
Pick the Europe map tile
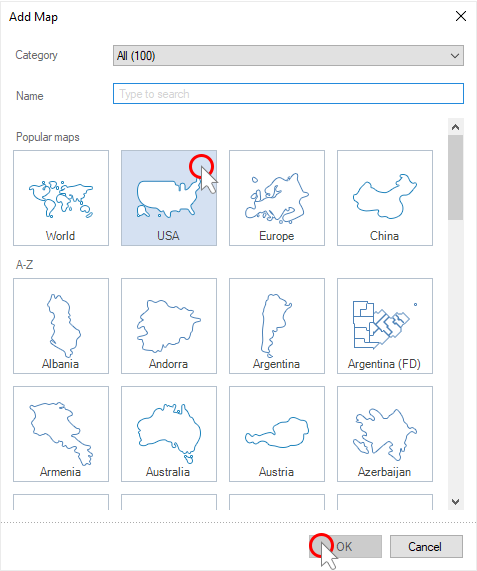(x=277, y=198)
